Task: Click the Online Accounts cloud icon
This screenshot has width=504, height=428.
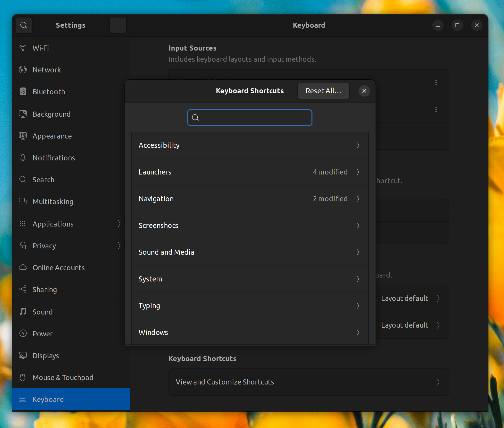Action: (x=23, y=268)
